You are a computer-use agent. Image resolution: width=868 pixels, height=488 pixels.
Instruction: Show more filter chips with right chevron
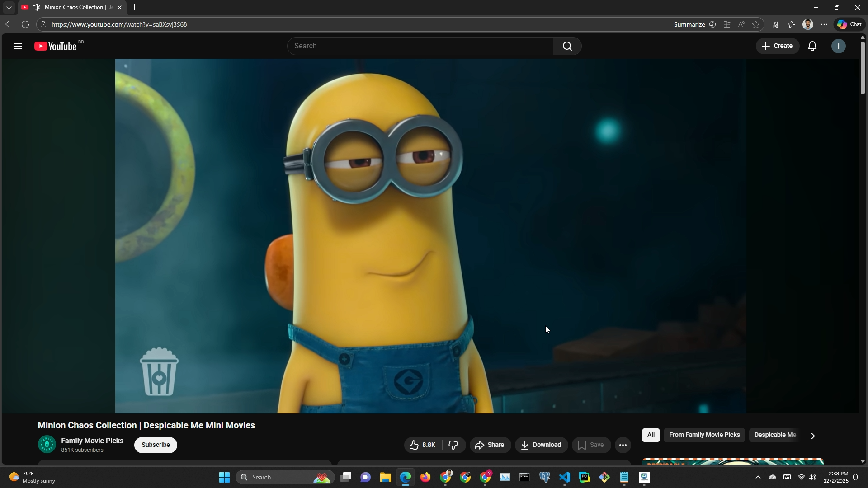(x=813, y=436)
